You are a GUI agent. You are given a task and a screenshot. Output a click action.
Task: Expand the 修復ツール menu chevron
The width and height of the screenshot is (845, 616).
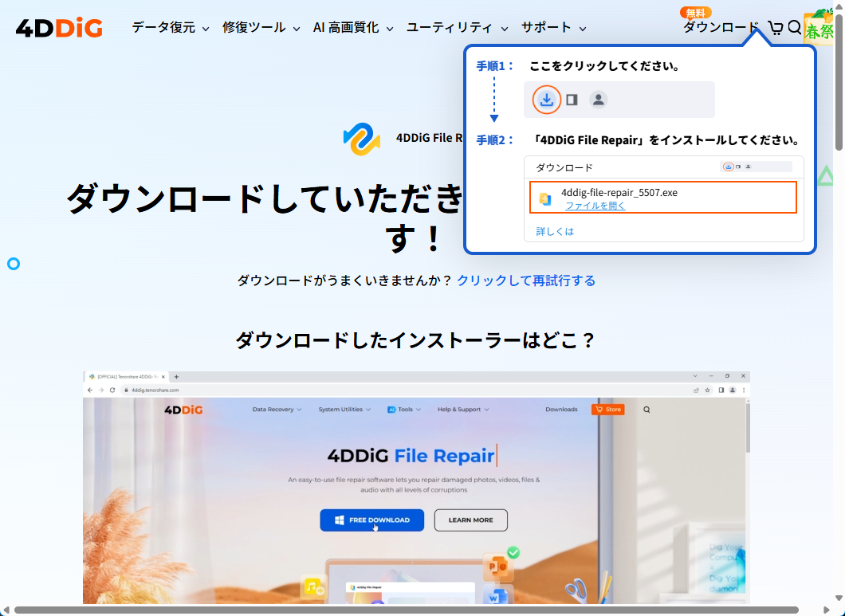[x=297, y=29]
